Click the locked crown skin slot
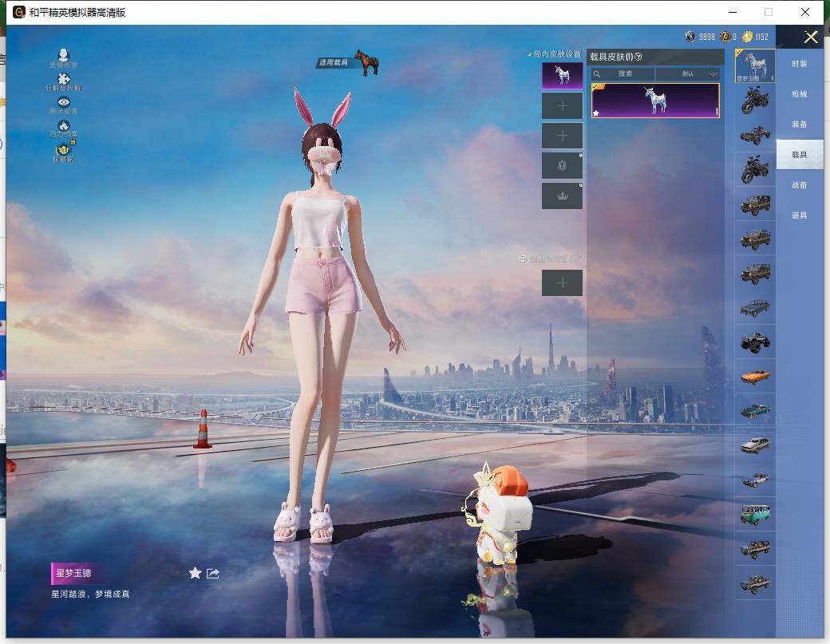Image resolution: width=830 pixels, height=644 pixels. pyautogui.click(x=562, y=196)
